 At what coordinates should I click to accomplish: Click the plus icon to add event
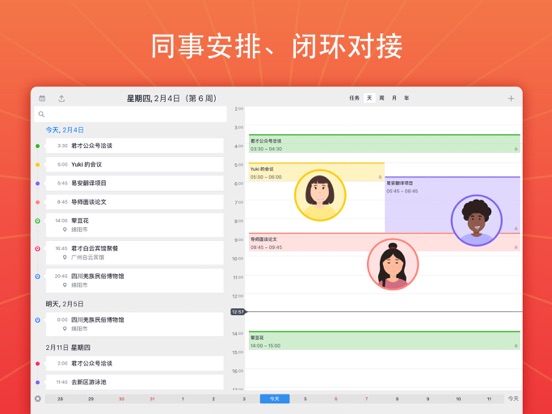click(511, 99)
